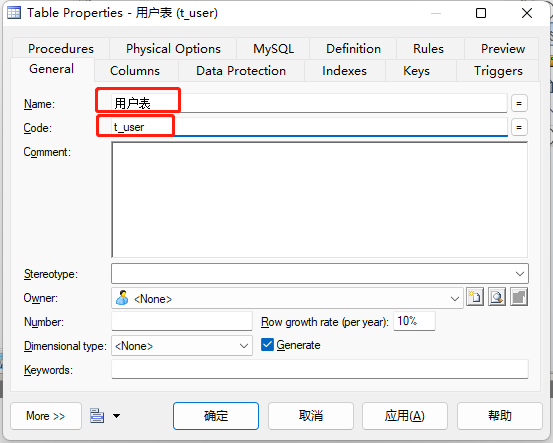Click the 应用(A) apply button

(405, 416)
